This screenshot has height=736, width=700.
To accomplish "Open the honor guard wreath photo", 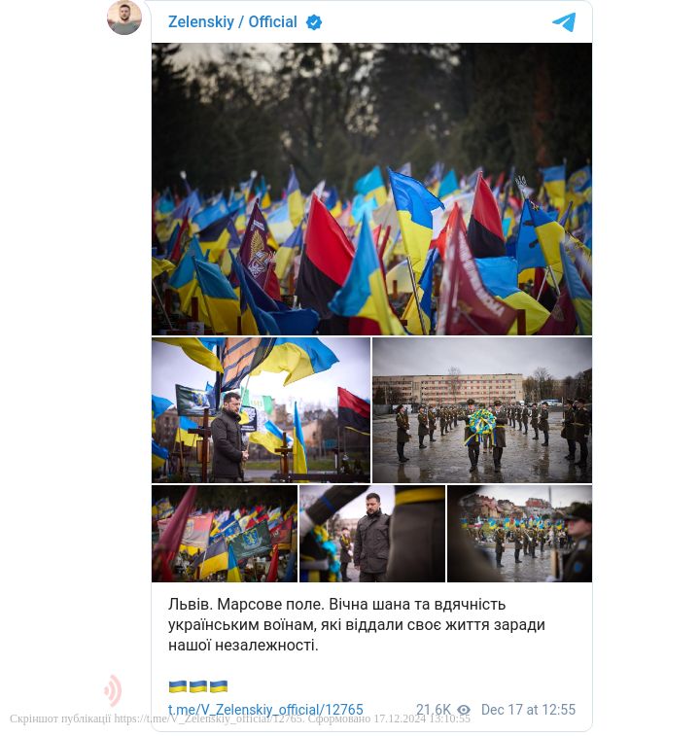I will 482,410.
